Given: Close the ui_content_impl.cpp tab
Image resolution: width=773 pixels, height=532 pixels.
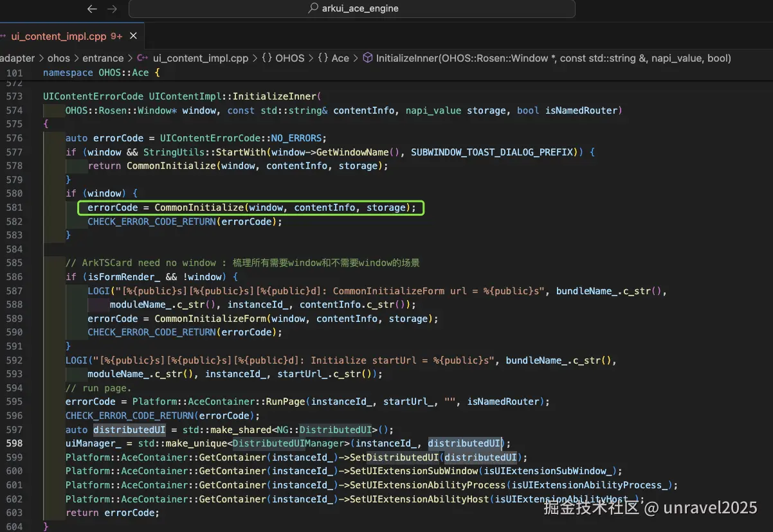Looking at the screenshot, I should click(x=133, y=36).
